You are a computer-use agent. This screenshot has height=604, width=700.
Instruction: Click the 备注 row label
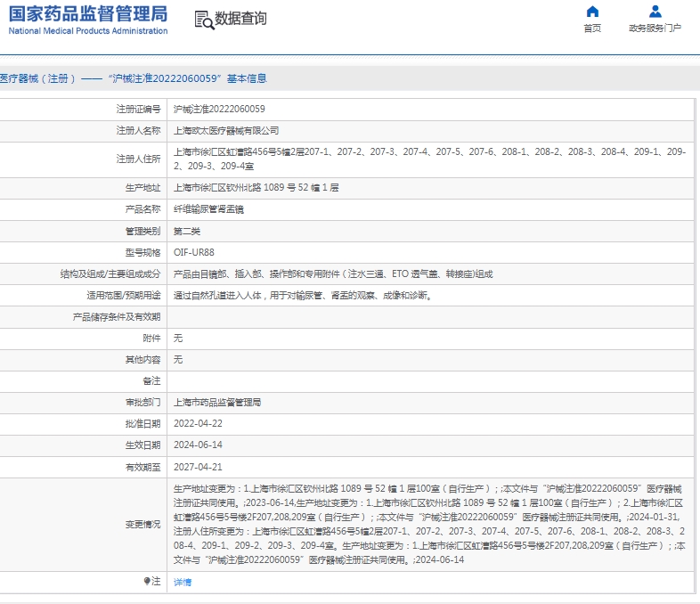(x=151, y=381)
